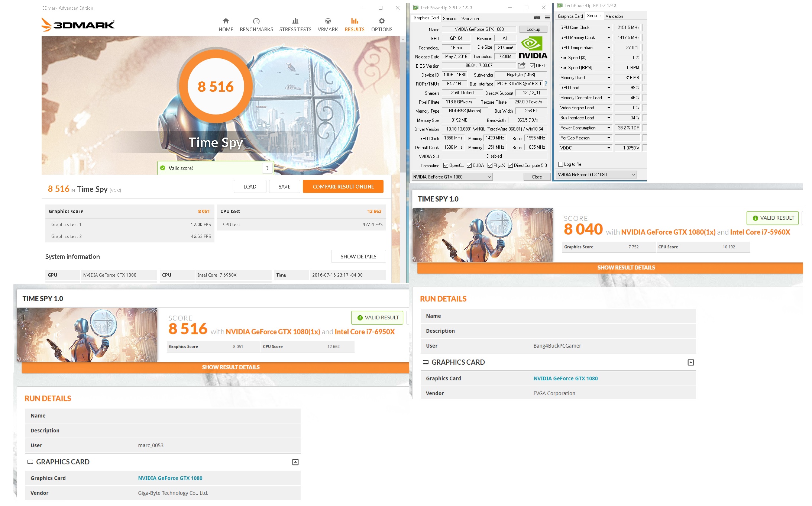Click Compare Result Online button
Viewport: 812px width, 506px height.
pos(343,187)
